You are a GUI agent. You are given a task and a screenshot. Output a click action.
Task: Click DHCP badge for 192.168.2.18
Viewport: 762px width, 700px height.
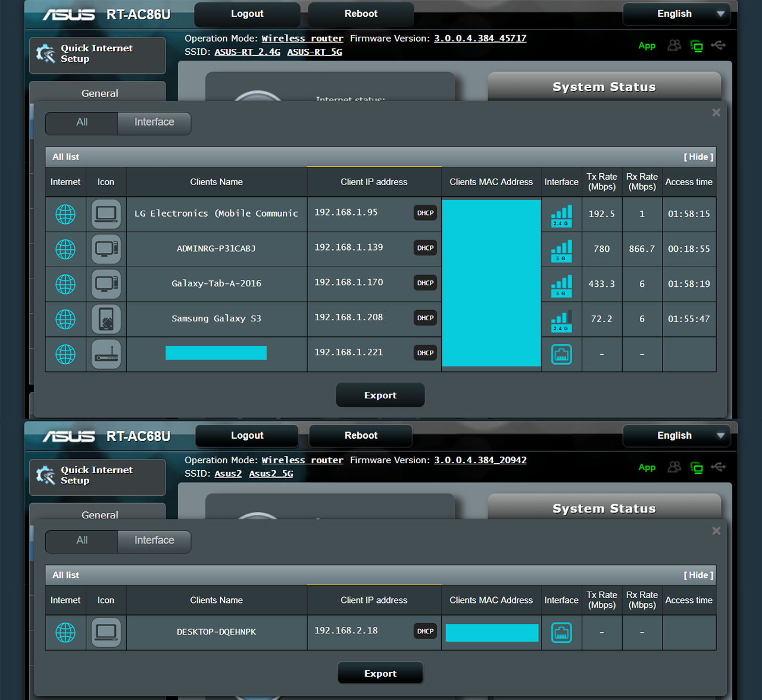pyautogui.click(x=425, y=632)
